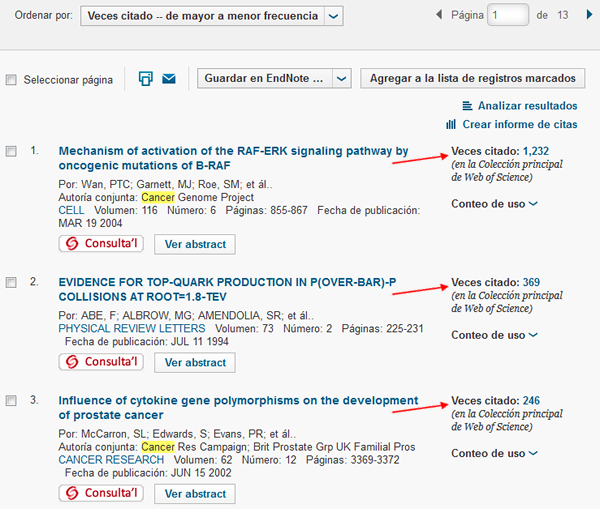600x509 pixels.
Task: Open the cytokine gene polymorphisms article title
Action: pyautogui.click(x=238, y=408)
